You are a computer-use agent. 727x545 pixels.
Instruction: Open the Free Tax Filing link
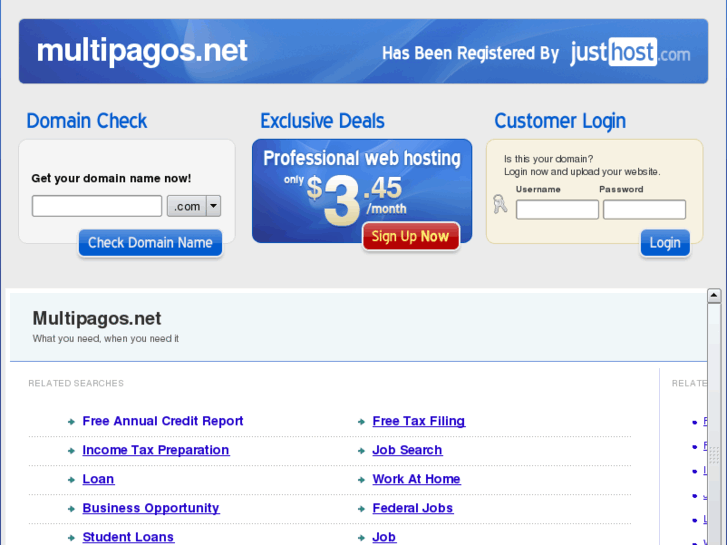tap(419, 421)
